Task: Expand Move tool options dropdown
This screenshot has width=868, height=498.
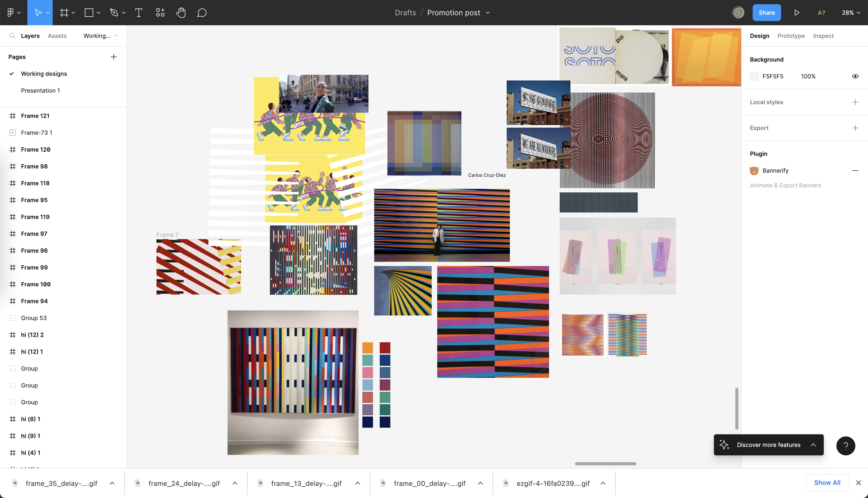Action: [48, 13]
